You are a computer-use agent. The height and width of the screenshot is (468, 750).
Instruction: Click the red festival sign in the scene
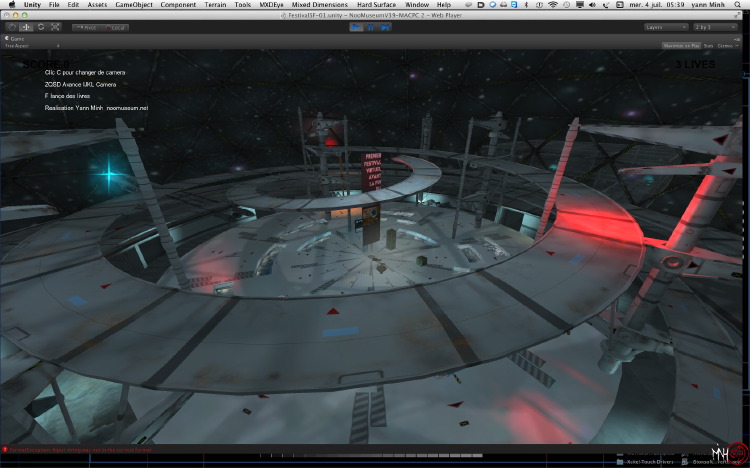pos(372,172)
